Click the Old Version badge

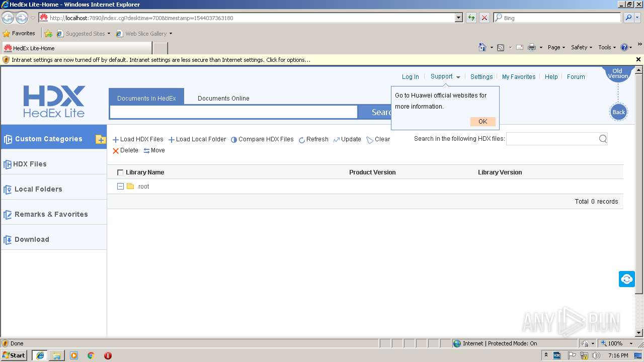click(618, 74)
